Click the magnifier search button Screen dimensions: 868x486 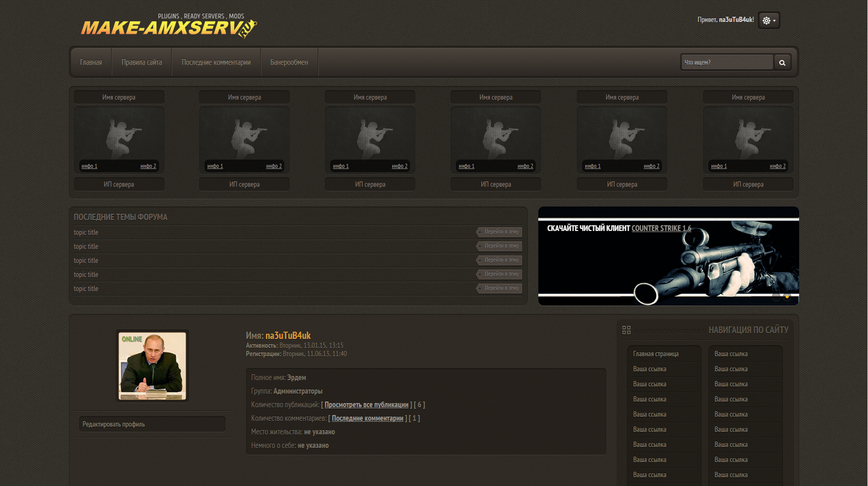coord(782,63)
